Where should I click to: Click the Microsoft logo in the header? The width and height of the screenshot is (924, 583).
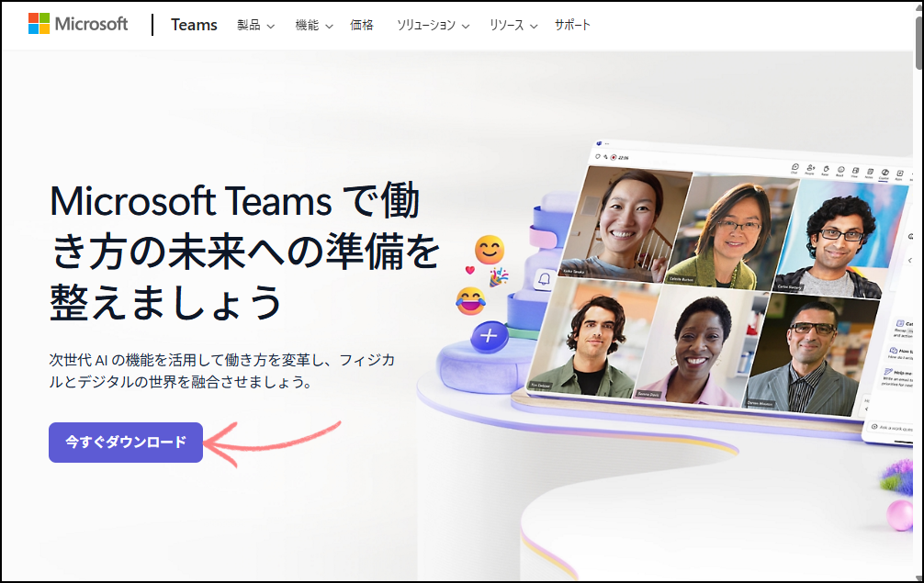[78, 24]
